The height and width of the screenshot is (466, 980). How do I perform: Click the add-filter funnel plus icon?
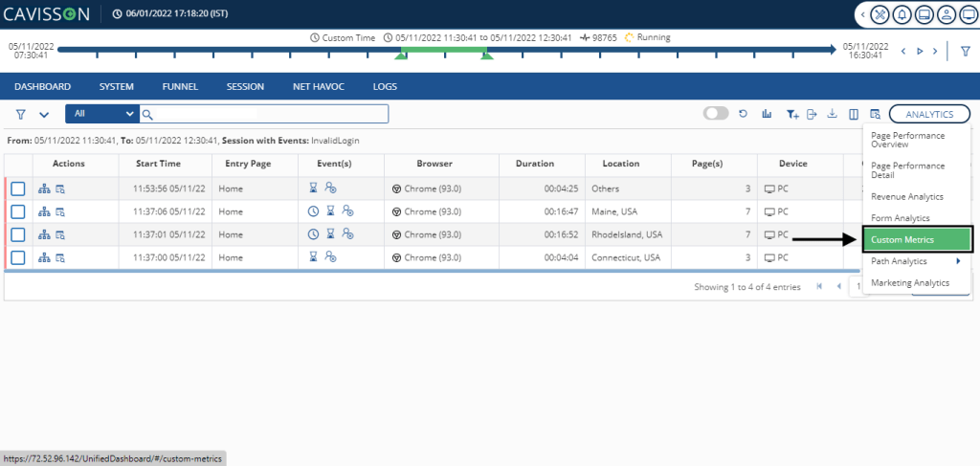(x=792, y=114)
